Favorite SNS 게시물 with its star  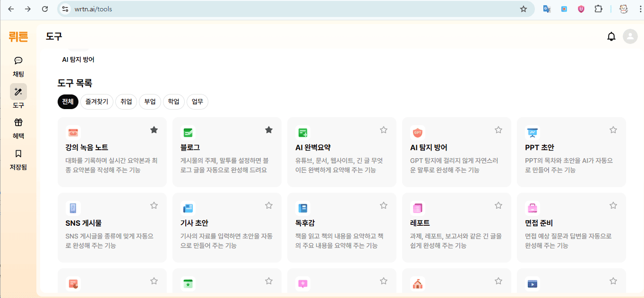coord(154,205)
